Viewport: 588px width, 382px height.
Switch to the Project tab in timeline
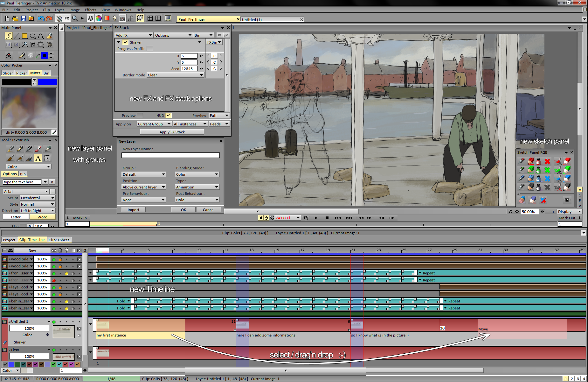[9, 240]
